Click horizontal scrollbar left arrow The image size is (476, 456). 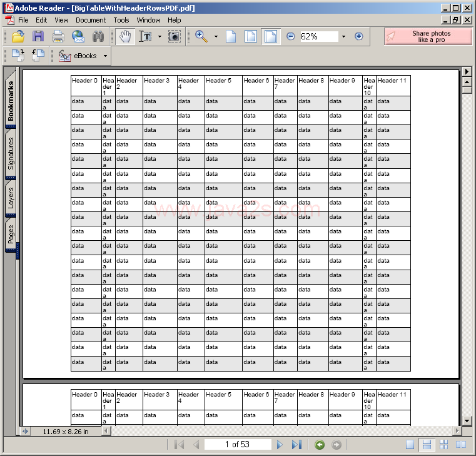[x=106, y=430]
